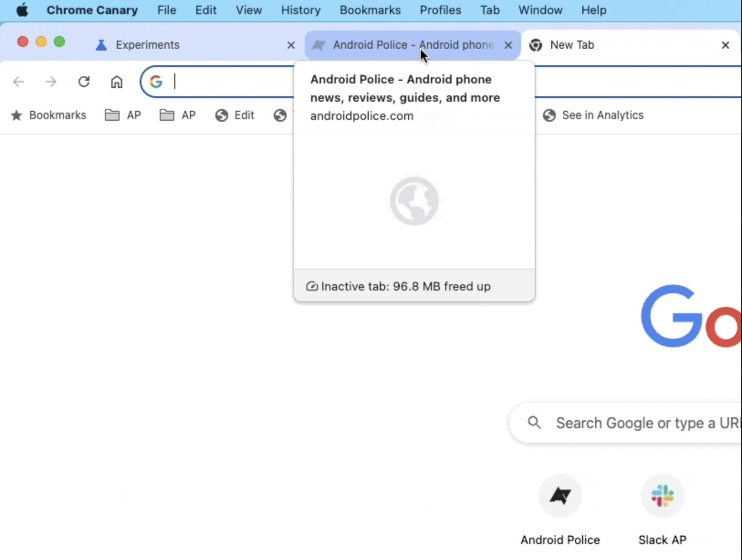Reload the current page
Screen dimensions: 742x560
pos(84,82)
